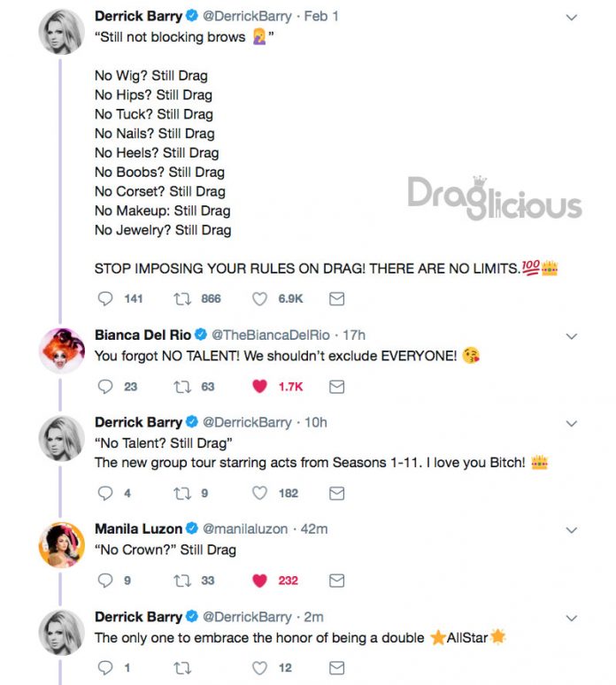The height and width of the screenshot is (685, 616).
Task: Open the 17h timestamp on Bianca's tweet
Action: 354,335
